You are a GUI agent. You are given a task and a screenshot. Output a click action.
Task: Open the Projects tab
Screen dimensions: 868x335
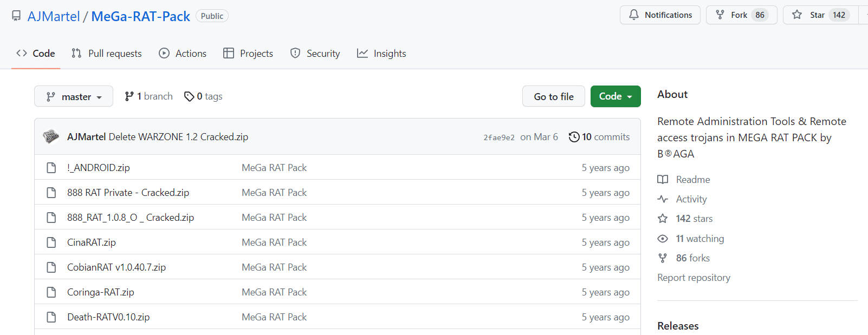[248, 54]
